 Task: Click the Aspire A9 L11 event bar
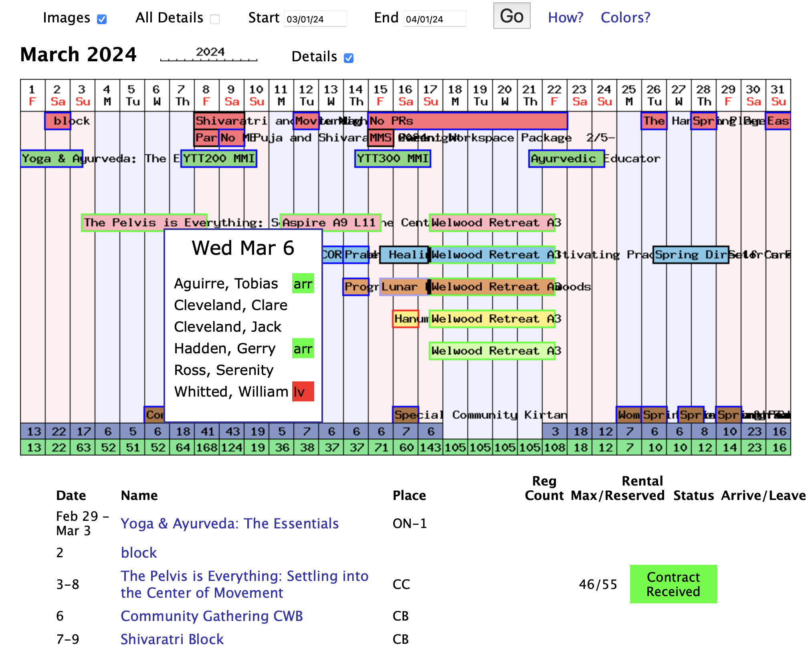(x=330, y=223)
